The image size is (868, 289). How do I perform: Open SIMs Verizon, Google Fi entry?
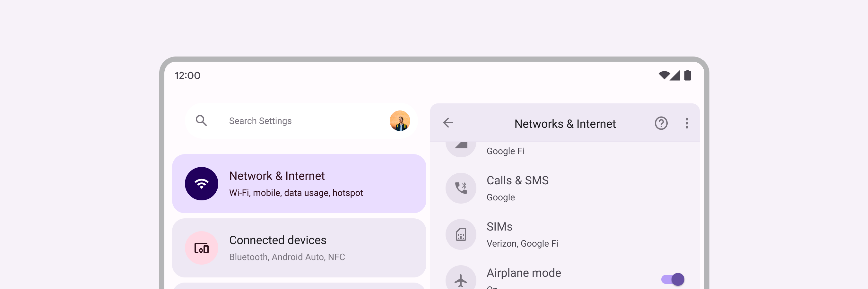(x=565, y=234)
